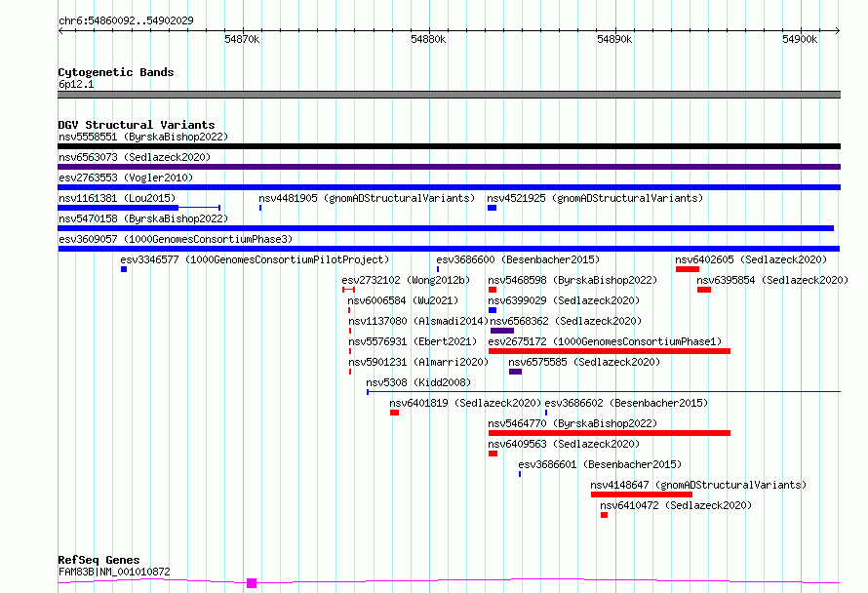Click the nsv5558551 (ByrskaBishop2022) variant label
868x593 pixels.
(143, 137)
